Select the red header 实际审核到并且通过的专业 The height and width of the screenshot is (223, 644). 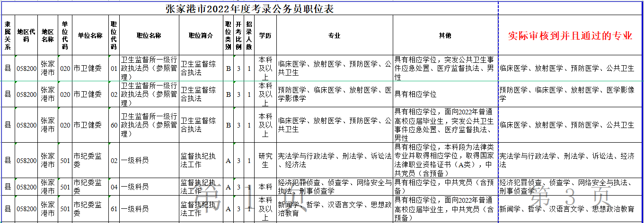(570, 36)
